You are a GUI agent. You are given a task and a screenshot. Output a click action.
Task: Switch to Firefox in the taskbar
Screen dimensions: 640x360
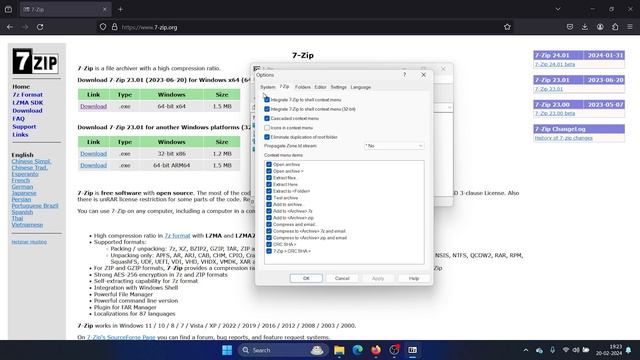(x=376, y=350)
